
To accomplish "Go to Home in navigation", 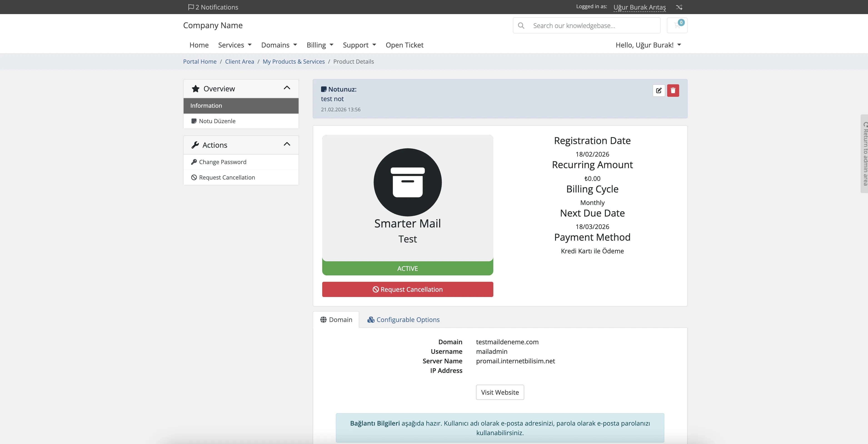I will click(x=199, y=45).
